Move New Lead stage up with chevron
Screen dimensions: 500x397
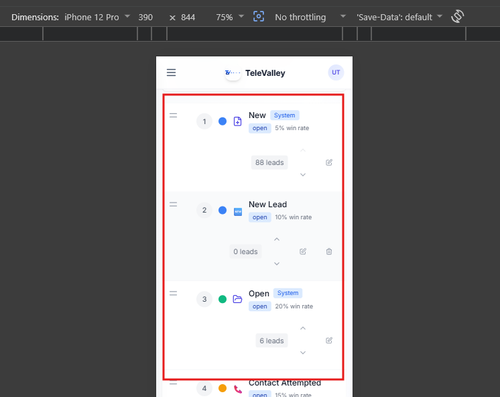pos(277,239)
